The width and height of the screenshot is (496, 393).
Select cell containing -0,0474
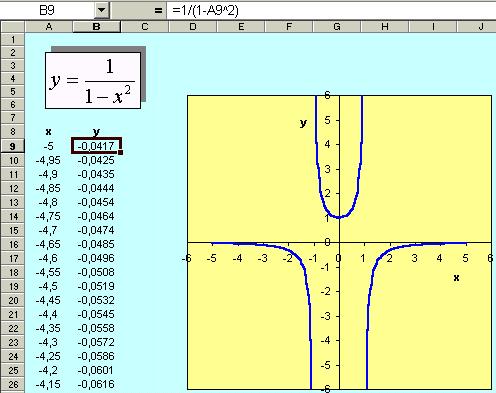pyautogui.click(x=96, y=230)
